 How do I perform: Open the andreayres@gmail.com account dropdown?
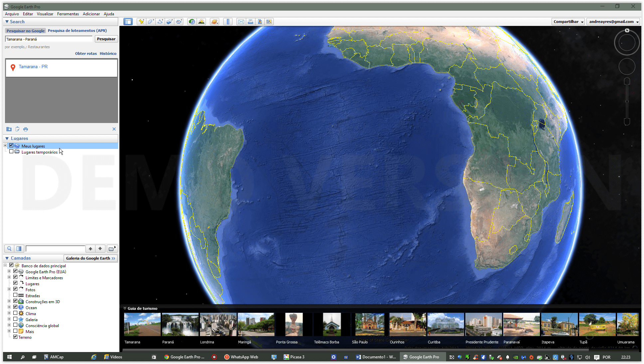tap(614, 22)
